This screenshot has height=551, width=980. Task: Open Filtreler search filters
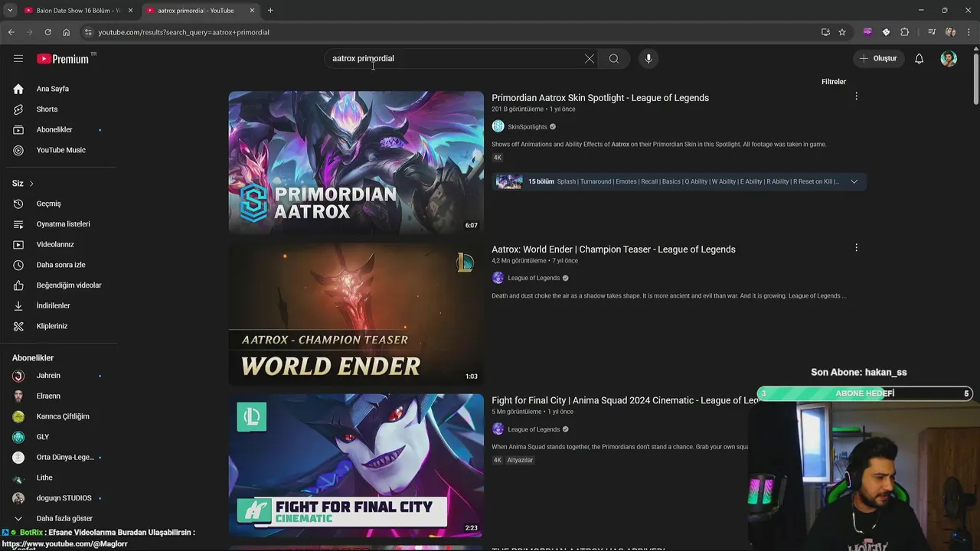pyautogui.click(x=834, y=82)
